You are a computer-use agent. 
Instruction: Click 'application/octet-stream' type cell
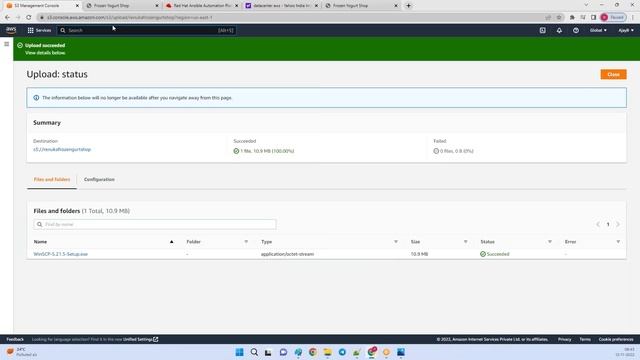(x=287, y=254)
